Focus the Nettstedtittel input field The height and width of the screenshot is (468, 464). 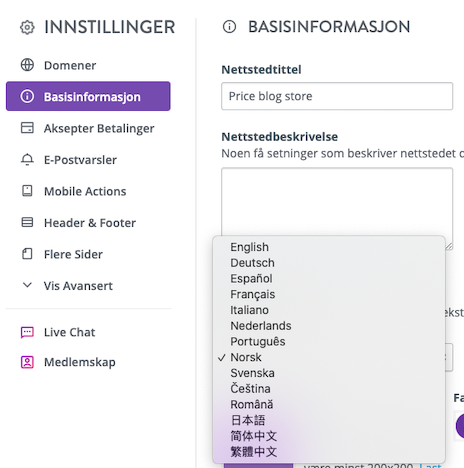(x=337, y=96)
